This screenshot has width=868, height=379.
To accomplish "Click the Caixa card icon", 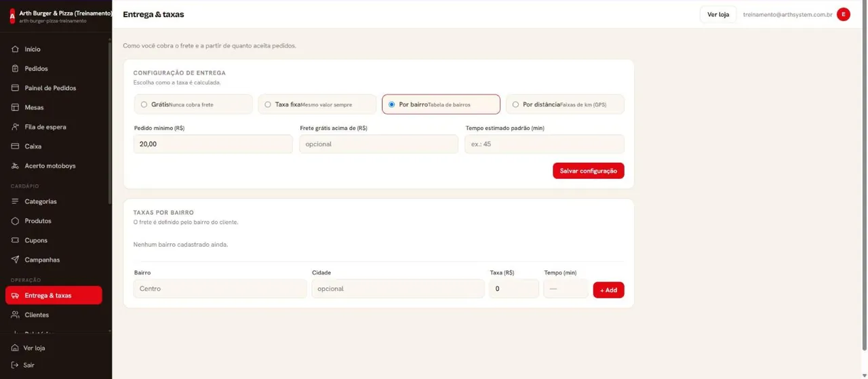I will [15, 146].
